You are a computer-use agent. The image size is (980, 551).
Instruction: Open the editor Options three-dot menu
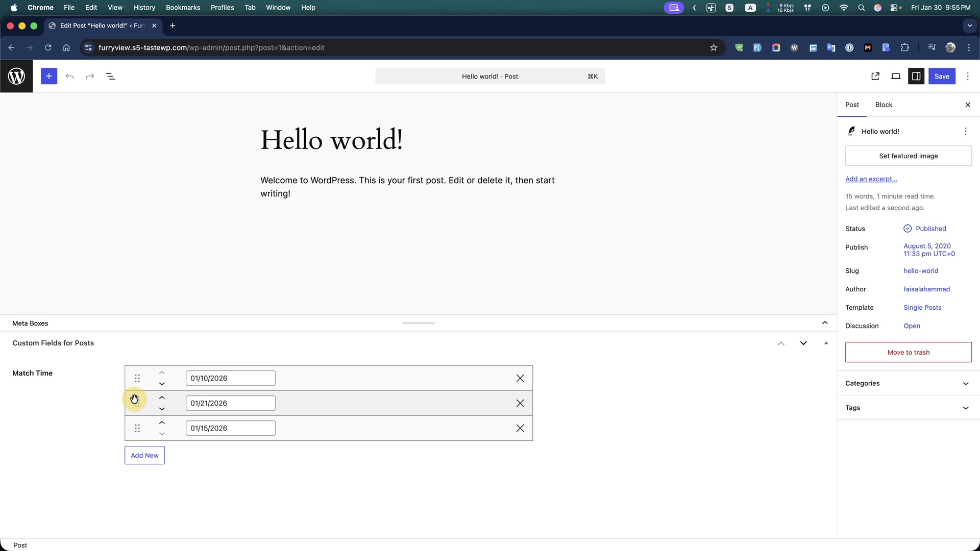point(968,77)
